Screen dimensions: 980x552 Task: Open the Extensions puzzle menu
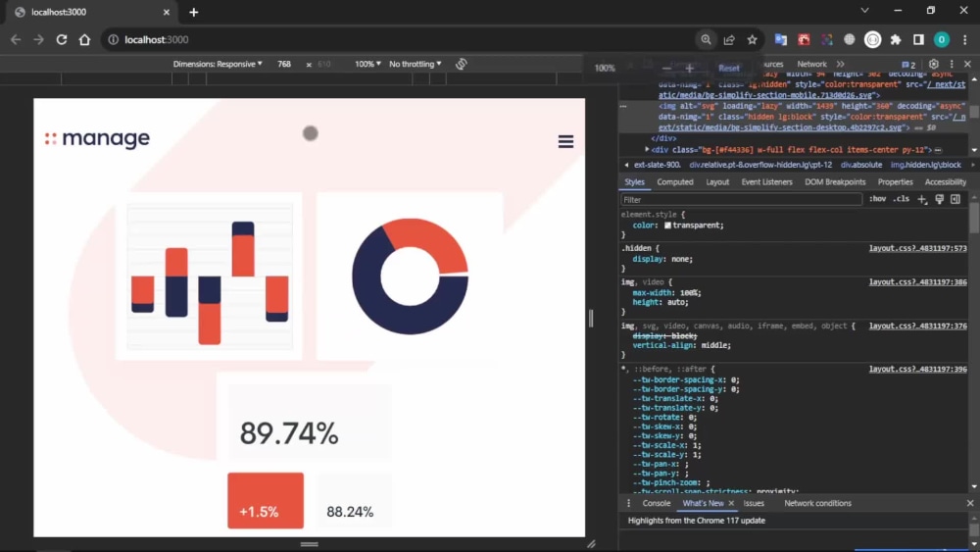pos(896,39)
